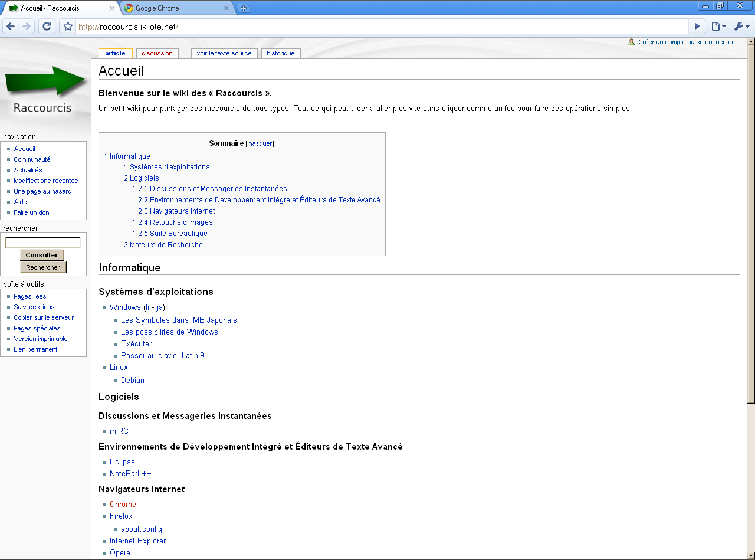Open Les Symboles dans IME Japonais
This screenshot has width=755, height=560.
click(x=179, y=320)
